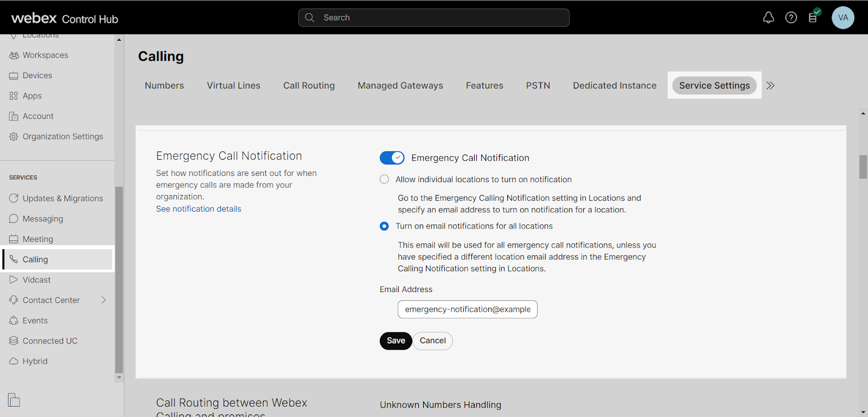Click page scrollbar up arrow
This screenshot has height=417, width=868.
click(x=863, y=113)
